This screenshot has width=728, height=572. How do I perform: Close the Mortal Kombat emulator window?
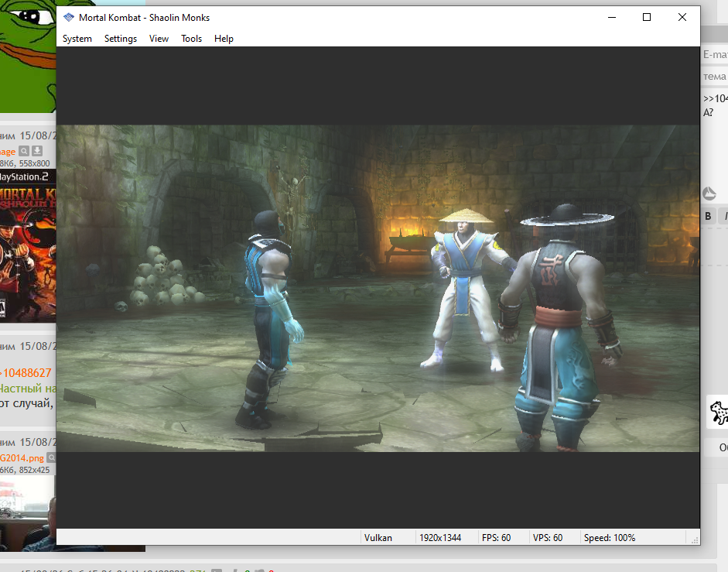(x=682, y=17)
